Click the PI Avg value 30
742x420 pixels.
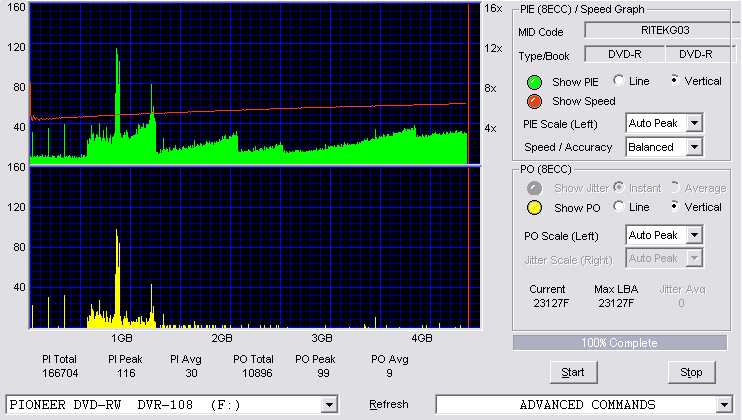[191, 373]
